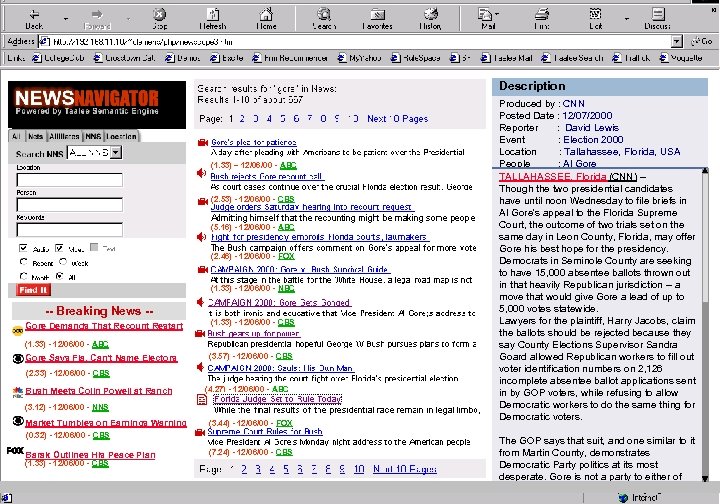The height and width of the screenshot is (504, 720).
Task: Click text document icon beside Florida Judge Set to Rule
Action: pos(202,400)
